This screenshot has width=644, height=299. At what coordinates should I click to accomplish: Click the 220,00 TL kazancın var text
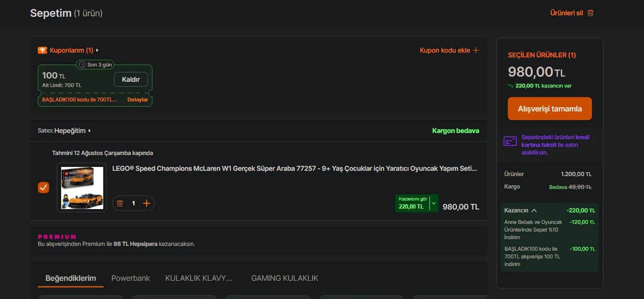click(x=544, y=86)
